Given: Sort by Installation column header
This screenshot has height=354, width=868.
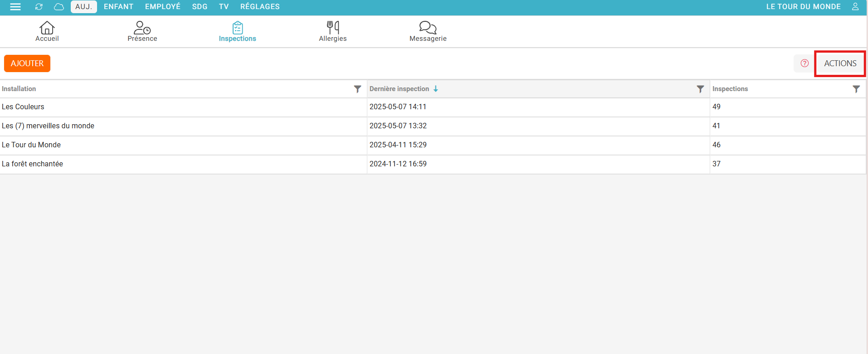Looking at the screenshot, I should tap(19, 89).
